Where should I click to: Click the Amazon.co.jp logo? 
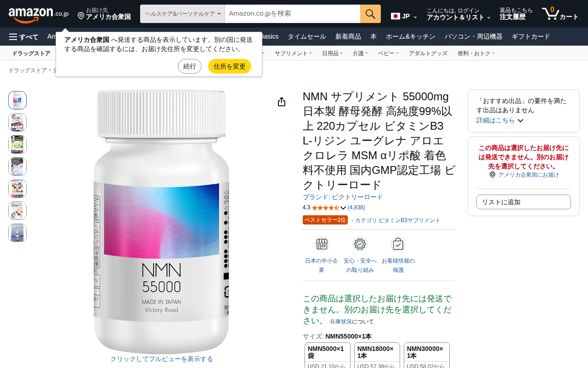[x=39, y=14]
